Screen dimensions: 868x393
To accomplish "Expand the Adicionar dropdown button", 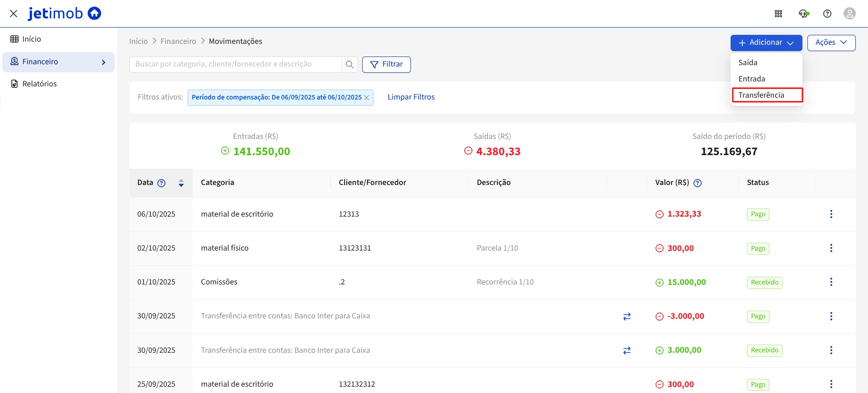I will tap(766, 43).
